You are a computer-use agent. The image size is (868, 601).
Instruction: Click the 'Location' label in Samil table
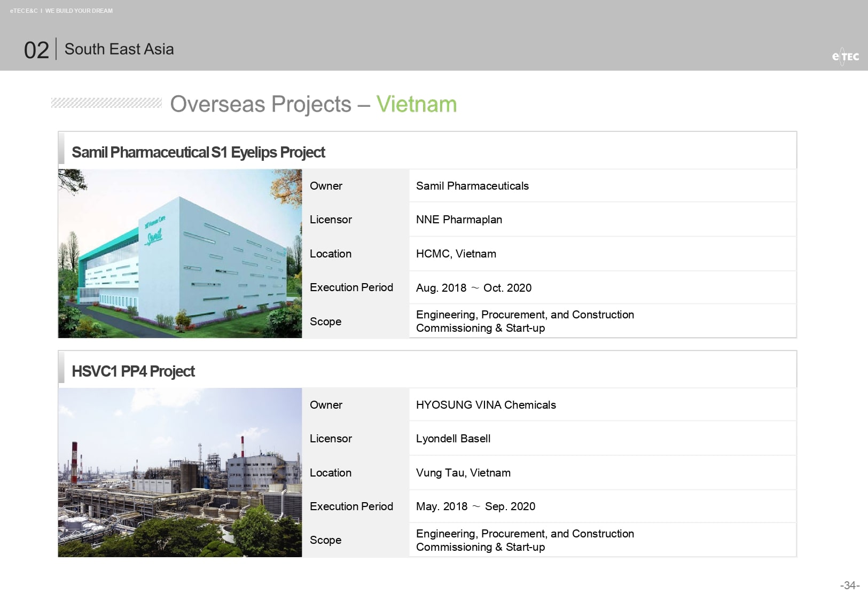coord(331,254)
